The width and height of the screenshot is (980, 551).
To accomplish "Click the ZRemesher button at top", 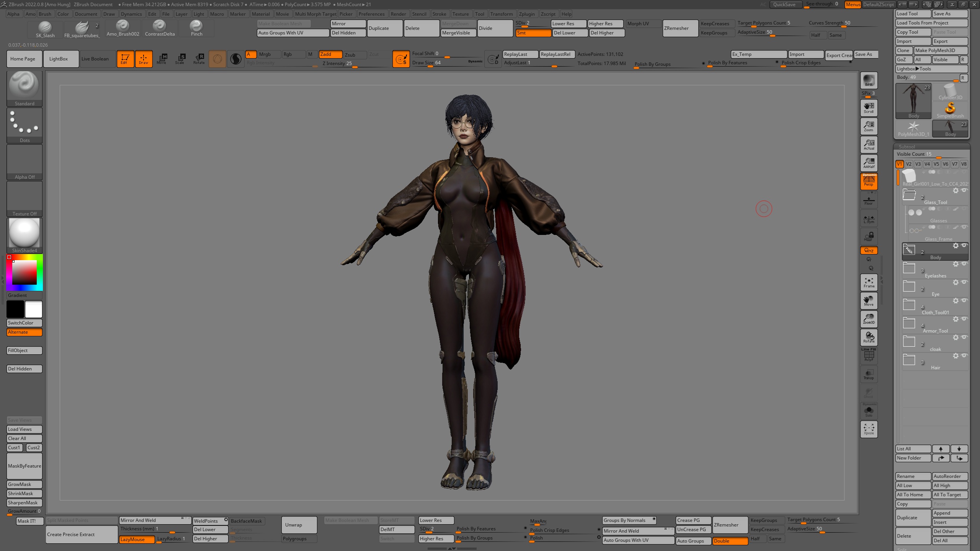I will [680, 28].
